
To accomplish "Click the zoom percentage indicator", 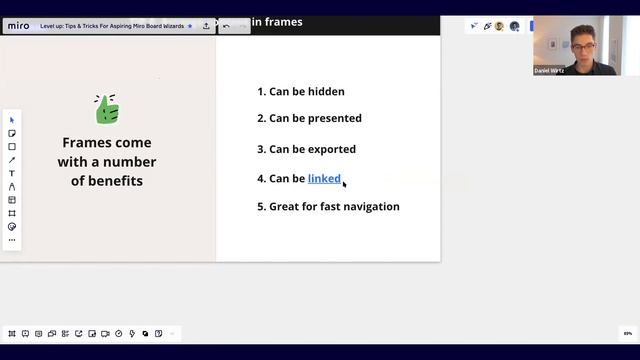I will 628,333.
